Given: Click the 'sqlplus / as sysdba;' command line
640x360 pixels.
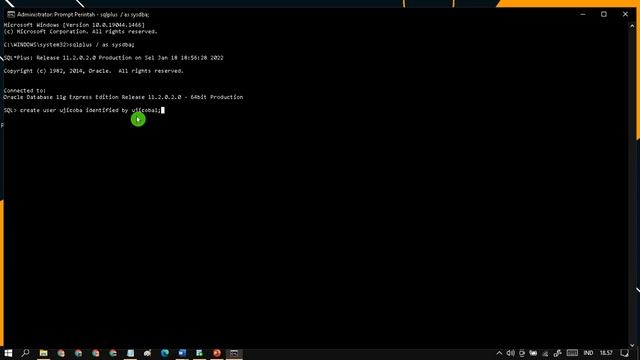Looking at the screenshot, I should [69, 45].
